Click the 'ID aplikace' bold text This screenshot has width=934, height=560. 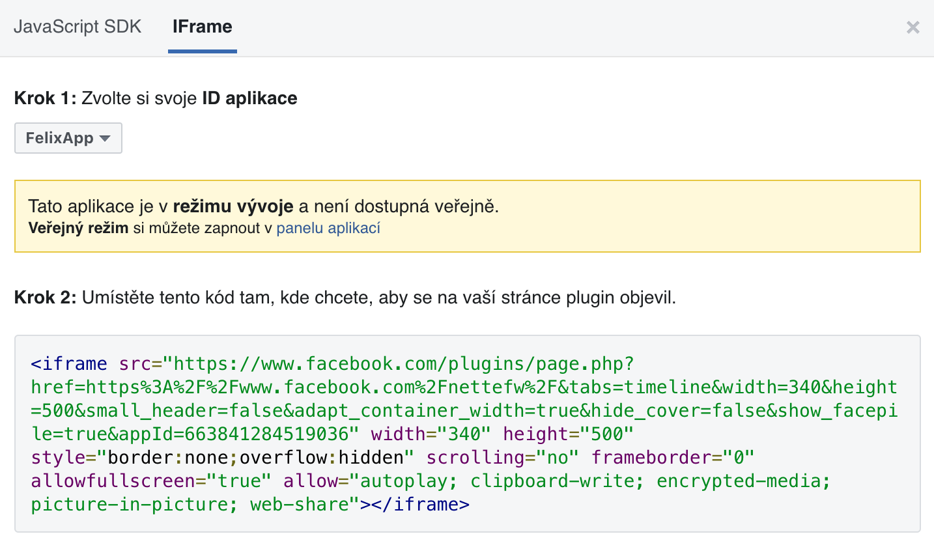250,98
